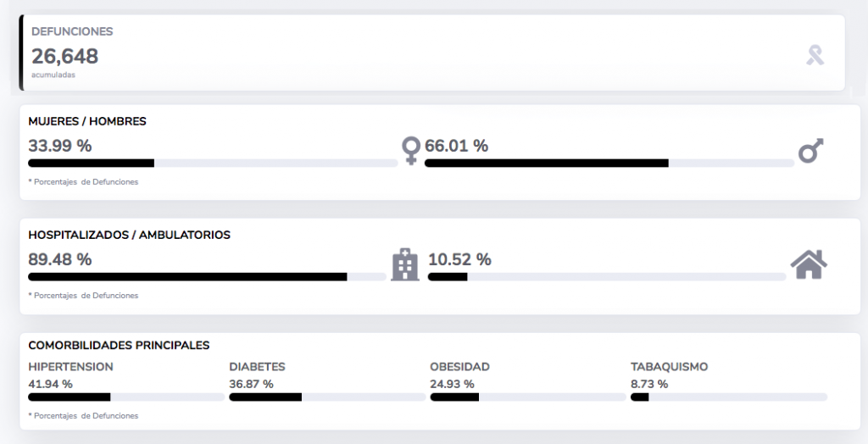The width and height of the screenshot is (868, 444).
Task: Click the 33.99 % women progress bar
Action: 213,164
